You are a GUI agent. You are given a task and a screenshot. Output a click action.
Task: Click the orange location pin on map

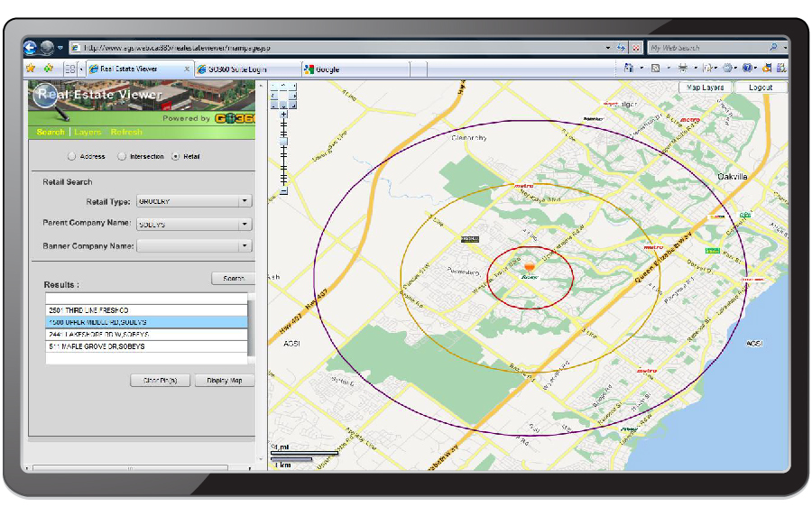click(x=530, y=267)
